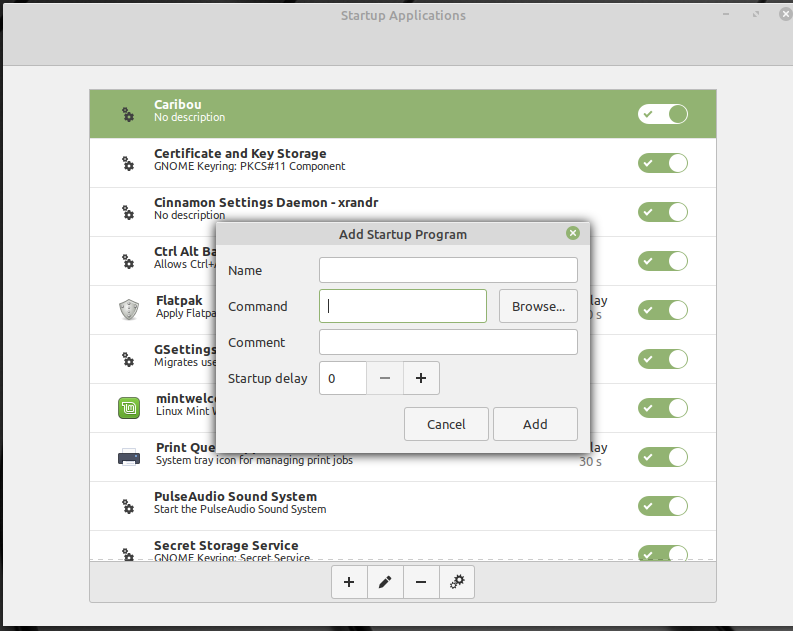
Task: Decrease startup delay with minus button
Action: coord(385,378)
